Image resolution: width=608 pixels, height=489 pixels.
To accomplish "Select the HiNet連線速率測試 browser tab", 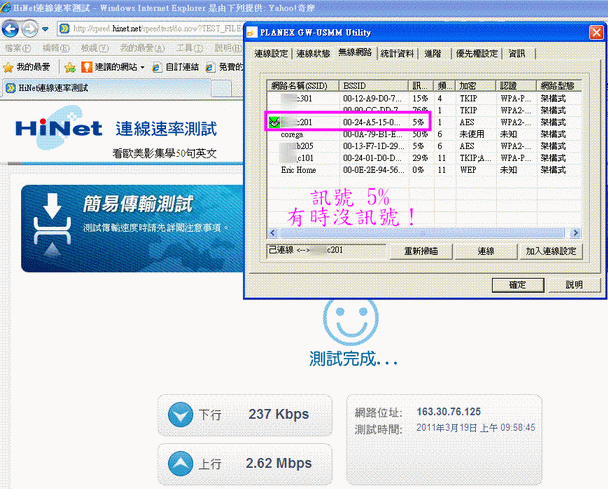I will (x=107, y=88).
